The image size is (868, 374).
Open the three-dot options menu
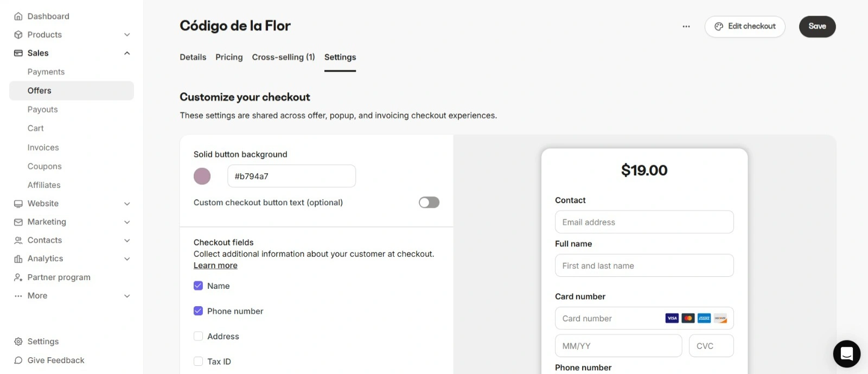(x=686, y=27)
